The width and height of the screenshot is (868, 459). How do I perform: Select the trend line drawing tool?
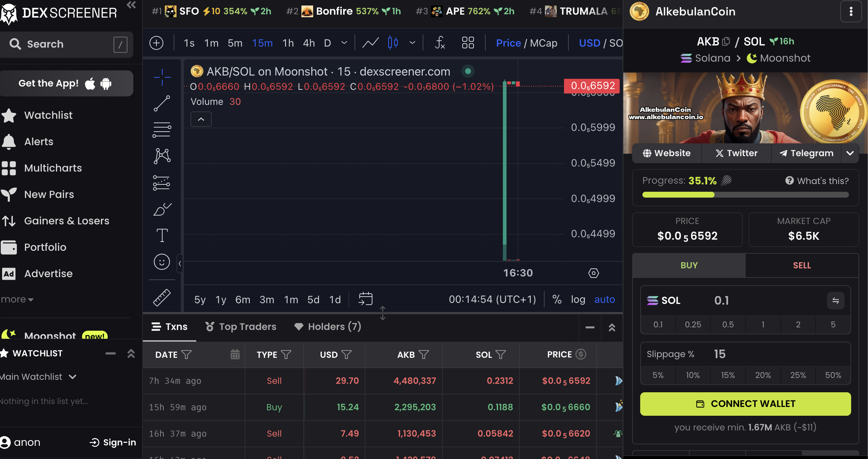(162, 103)
